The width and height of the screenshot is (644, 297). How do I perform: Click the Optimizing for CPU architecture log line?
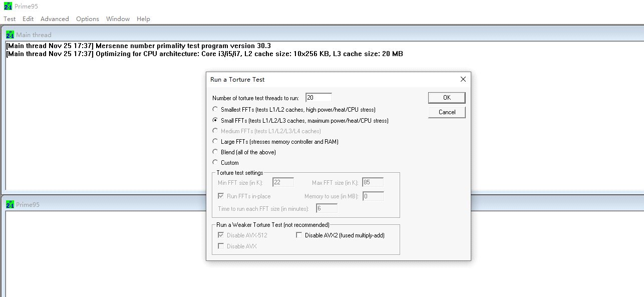pos(204,54)
